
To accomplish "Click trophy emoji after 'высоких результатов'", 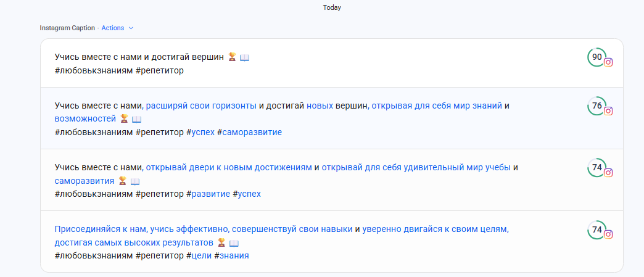I will pos(221,242).
